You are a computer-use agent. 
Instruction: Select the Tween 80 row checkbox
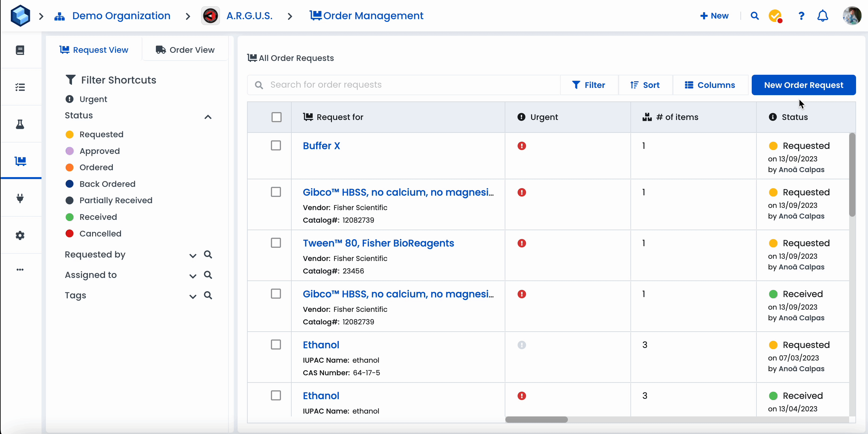pos(276,243)
